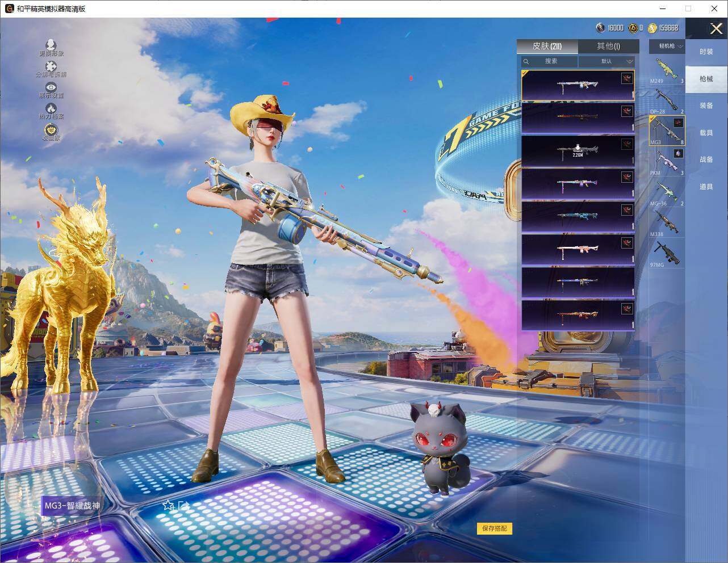Open the 时装 category tab

coord(706,52)
